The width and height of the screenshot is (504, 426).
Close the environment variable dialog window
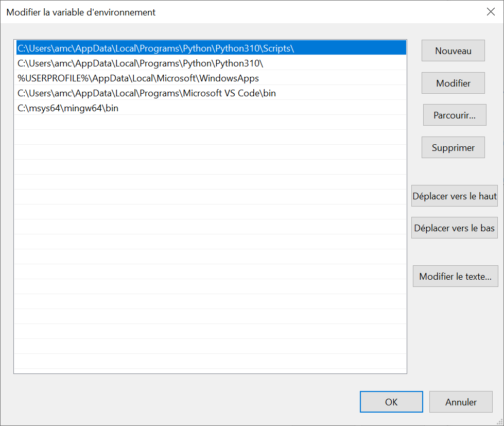(x=491, y=12)
